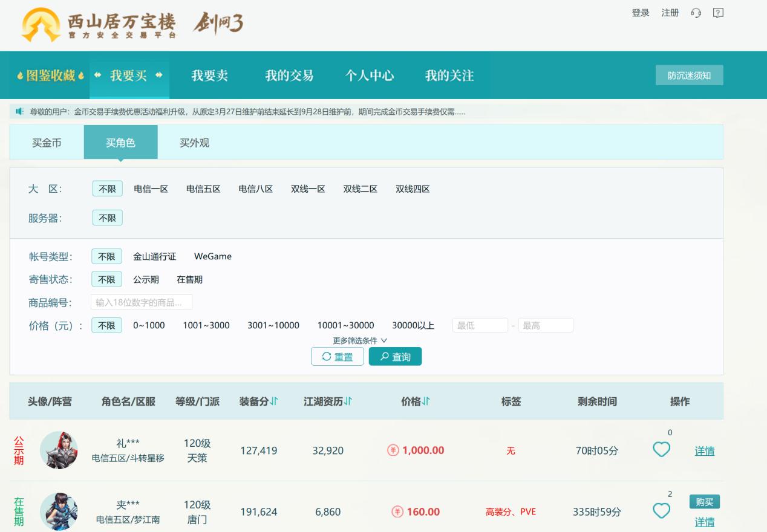Switch to the 买金币 tab
Screen dimensions: 767x532
pyautogui.click(x=46, y=142)
